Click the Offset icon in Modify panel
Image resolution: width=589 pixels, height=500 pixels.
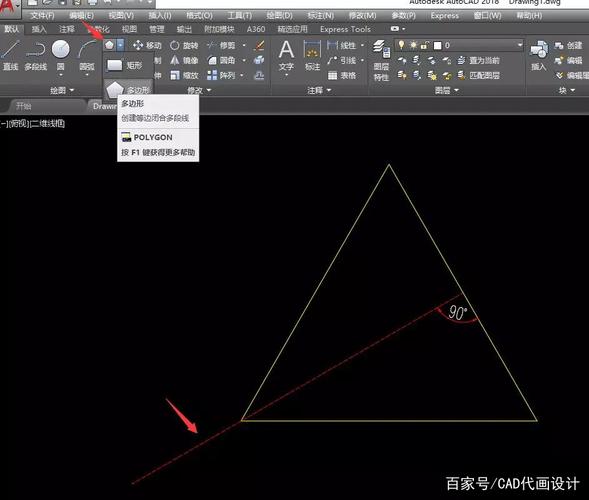point(259,76)
